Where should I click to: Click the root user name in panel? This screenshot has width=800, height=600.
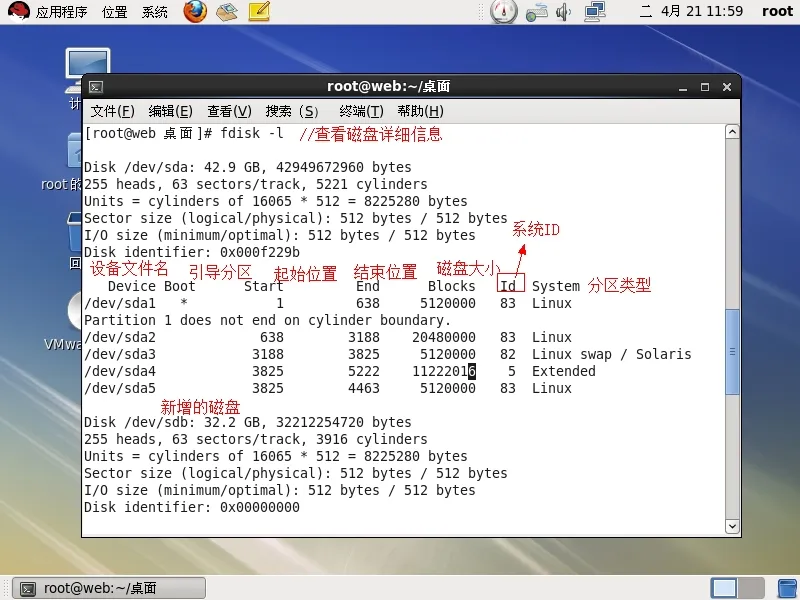pos(777,11)
